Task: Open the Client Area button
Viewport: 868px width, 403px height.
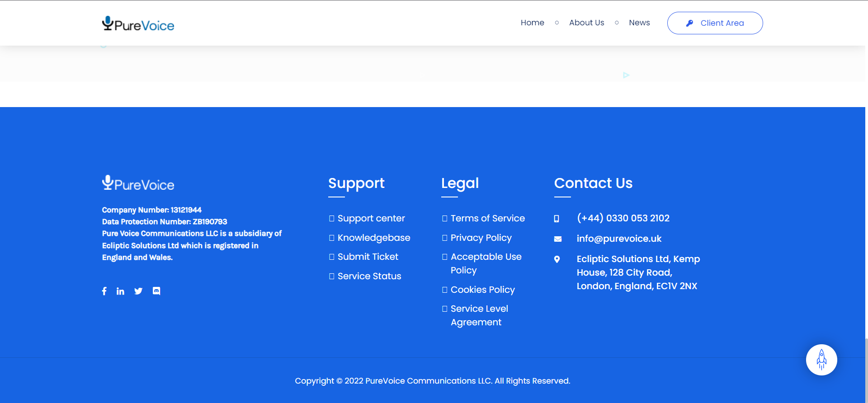Action: click(x=715, y=23)
